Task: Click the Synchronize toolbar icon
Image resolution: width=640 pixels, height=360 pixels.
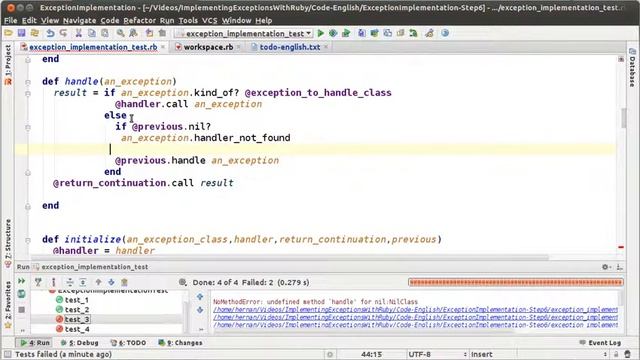Action: pyautogui.click(x=35, y=33)
